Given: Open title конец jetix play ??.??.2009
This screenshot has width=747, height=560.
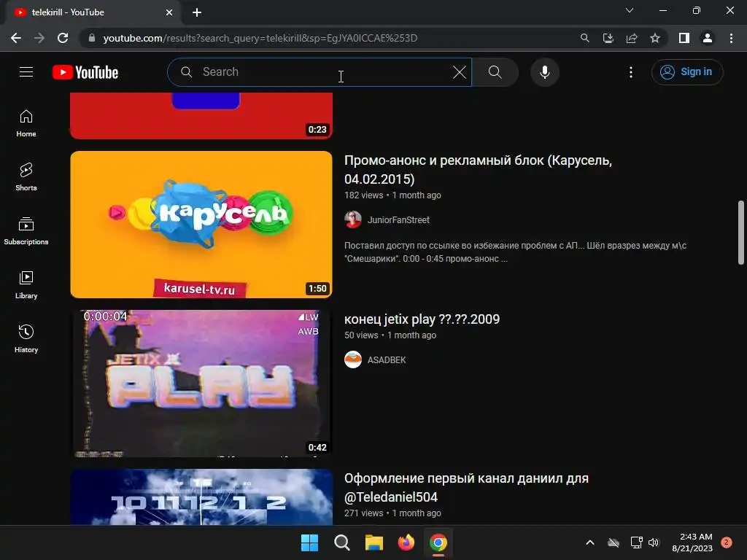Looking at the screenshot, I should pos(422,319).
